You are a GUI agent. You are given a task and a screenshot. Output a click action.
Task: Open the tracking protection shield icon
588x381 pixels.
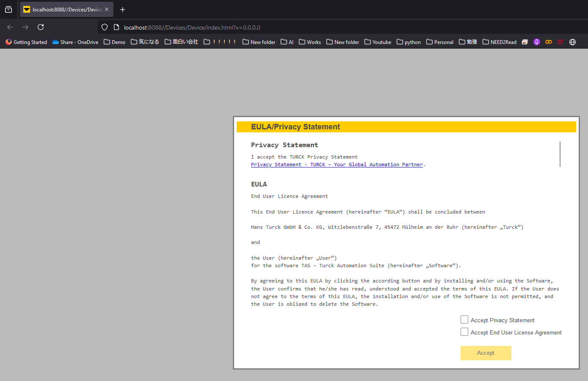[105, 27]
